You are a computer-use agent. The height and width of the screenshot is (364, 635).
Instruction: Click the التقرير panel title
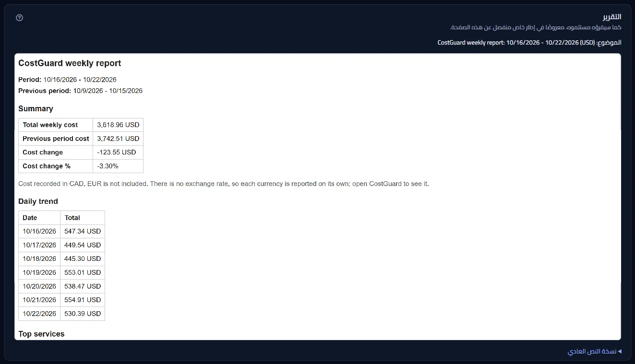[x=612, y=17]
